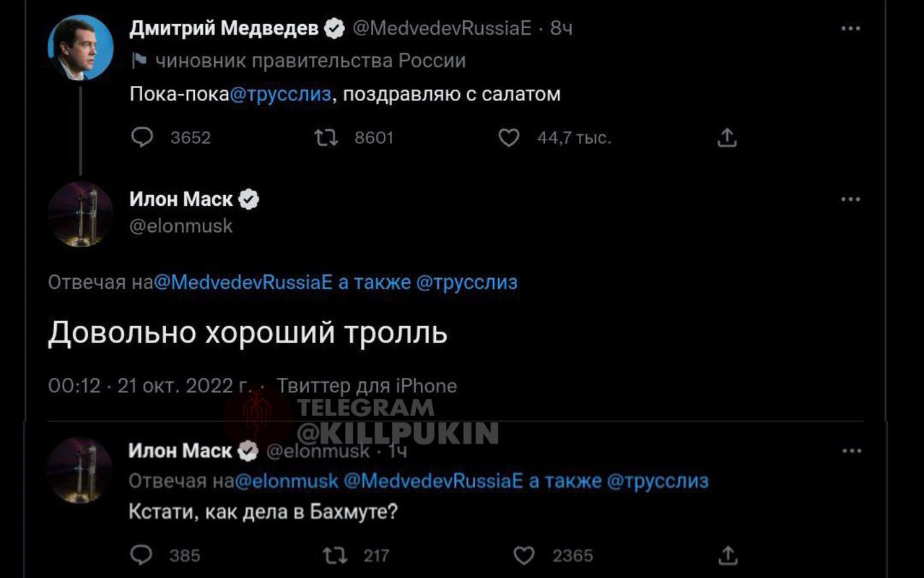
Task: Open more options on Medvedev's tweet
Action: coord(851,28)
